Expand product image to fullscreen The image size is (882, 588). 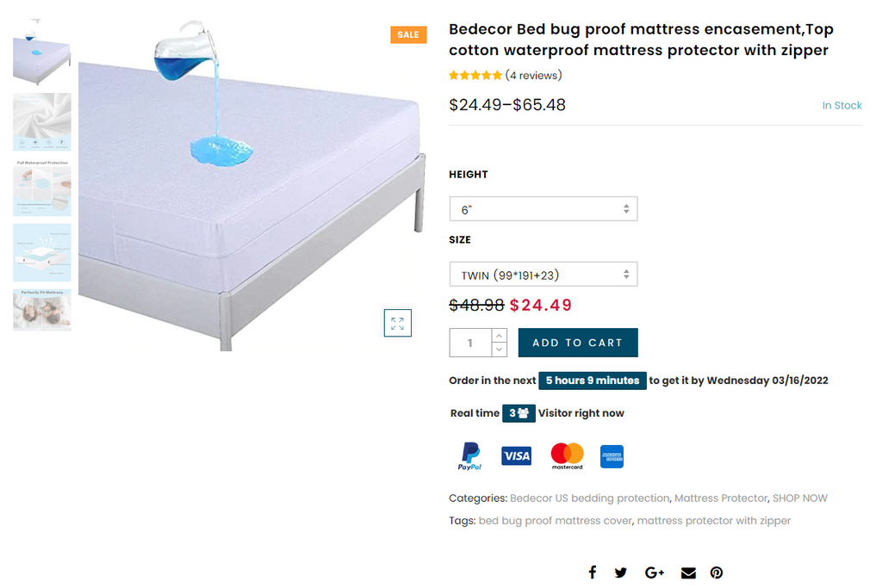point(397,324)
